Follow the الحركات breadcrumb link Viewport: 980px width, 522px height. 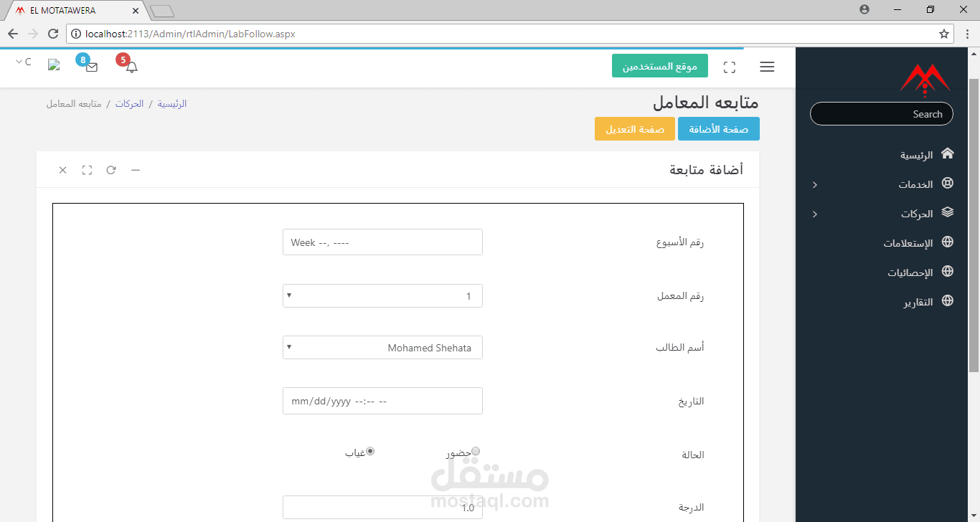pos(130,104)
